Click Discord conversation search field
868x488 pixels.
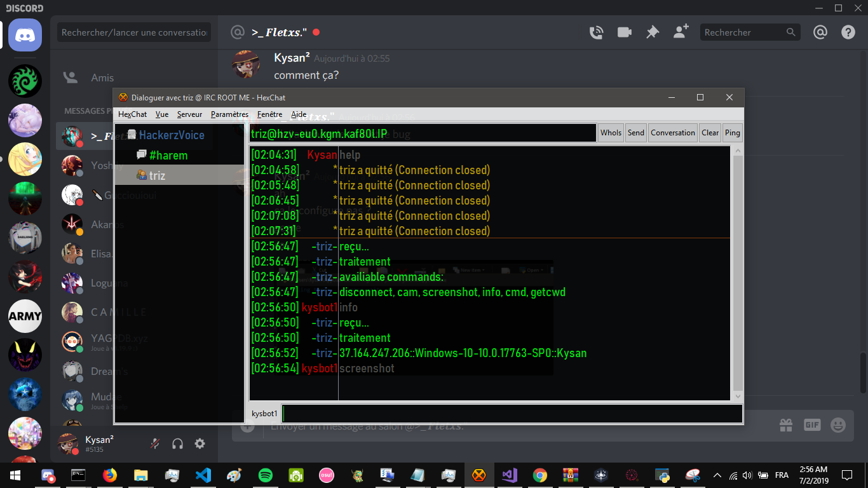point(134,32)
